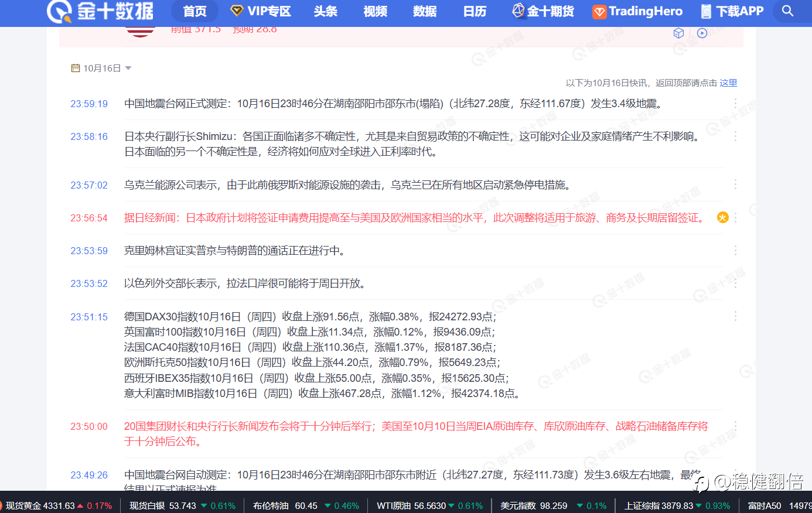Open the three-dot menu for 23:56:54 news

coord(735,218)
